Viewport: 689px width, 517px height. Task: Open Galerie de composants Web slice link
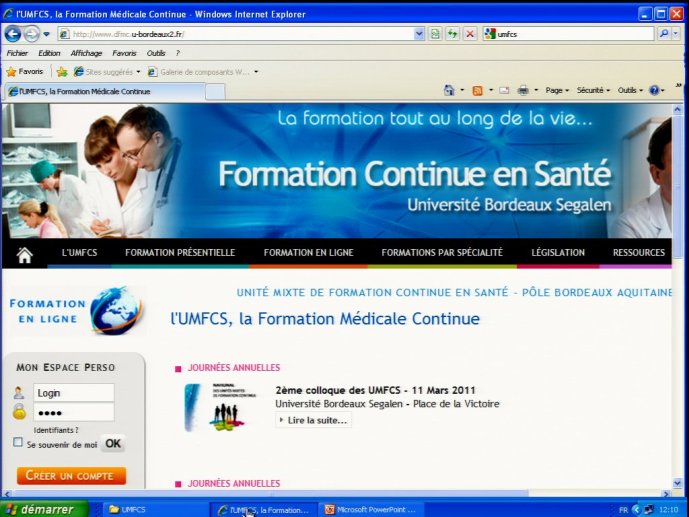pos(199,72)
